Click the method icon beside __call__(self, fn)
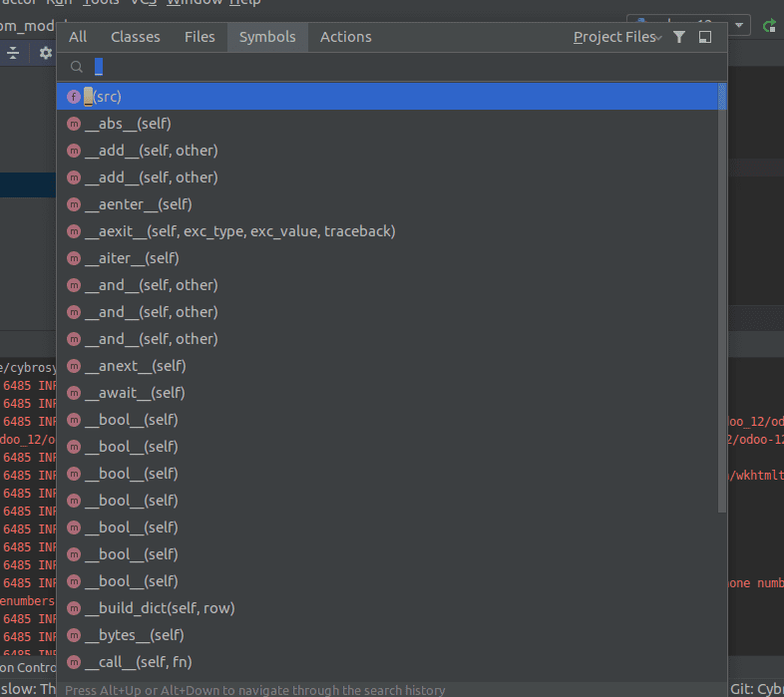 tap(74, 662)
